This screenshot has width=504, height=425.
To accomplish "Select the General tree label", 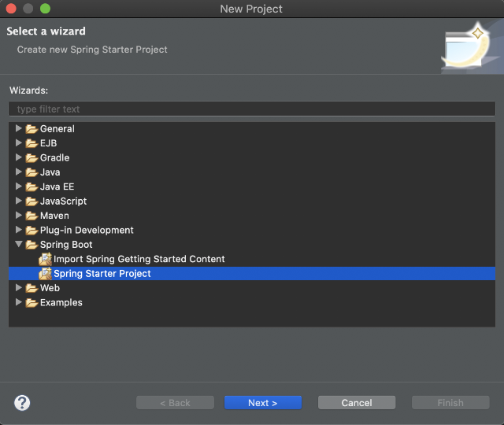I will tap(57, 129).
